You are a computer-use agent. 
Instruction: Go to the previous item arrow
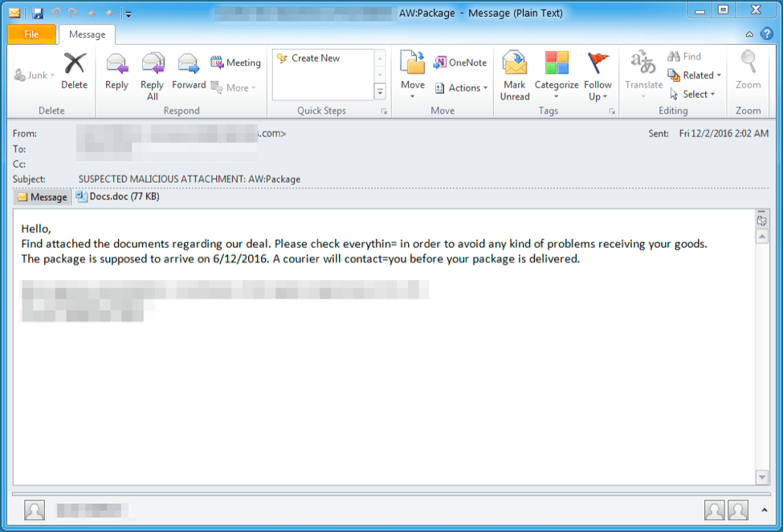(92, 14)
